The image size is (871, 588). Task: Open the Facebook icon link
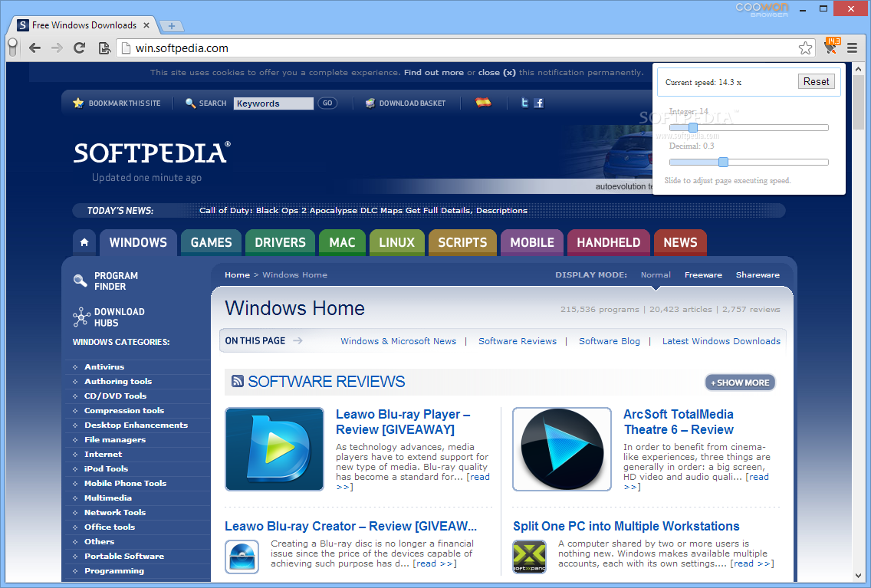pos(539,103)
